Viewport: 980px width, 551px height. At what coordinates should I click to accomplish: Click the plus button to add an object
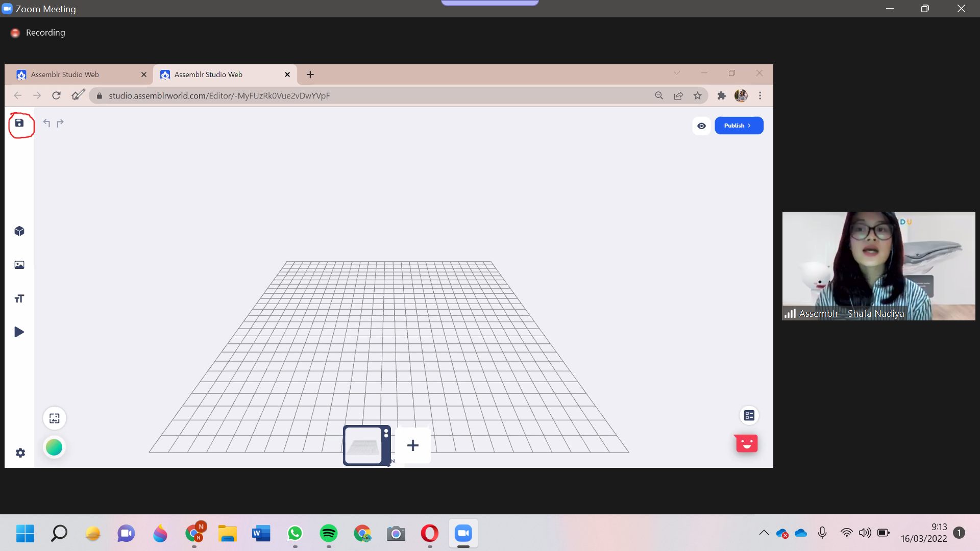pos(413,445)
